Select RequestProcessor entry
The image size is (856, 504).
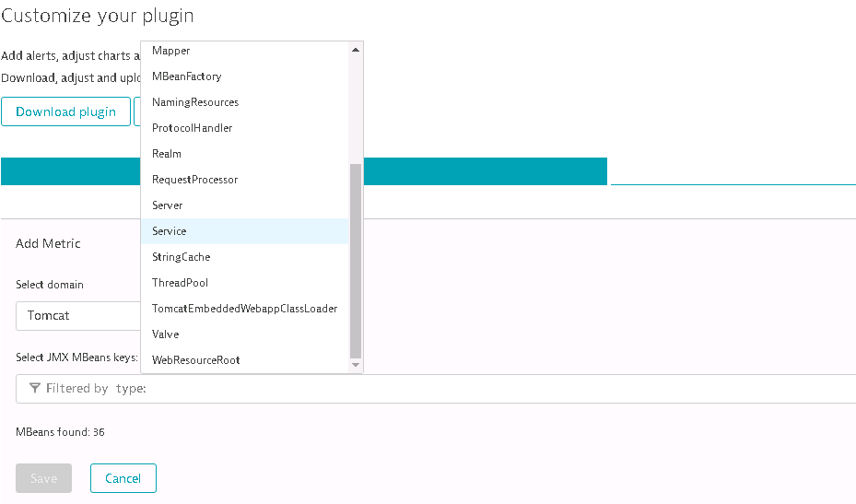point(244,179)
